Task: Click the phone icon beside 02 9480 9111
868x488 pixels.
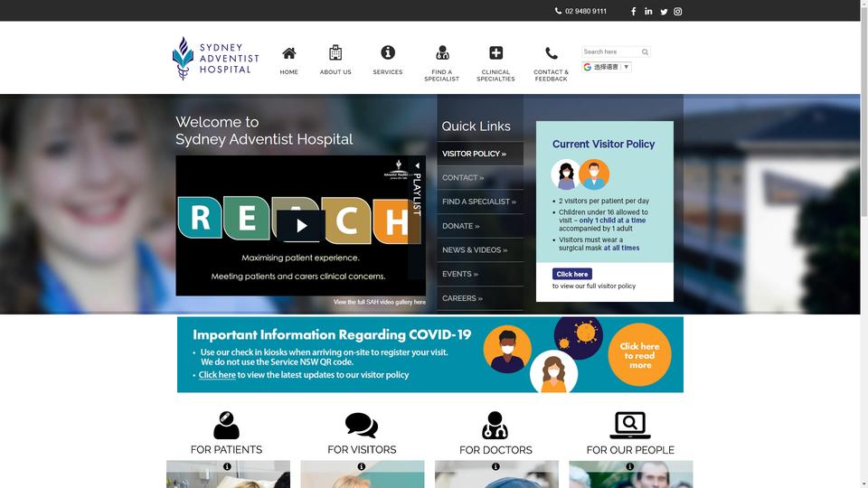Action: click(x=558, y=11)
